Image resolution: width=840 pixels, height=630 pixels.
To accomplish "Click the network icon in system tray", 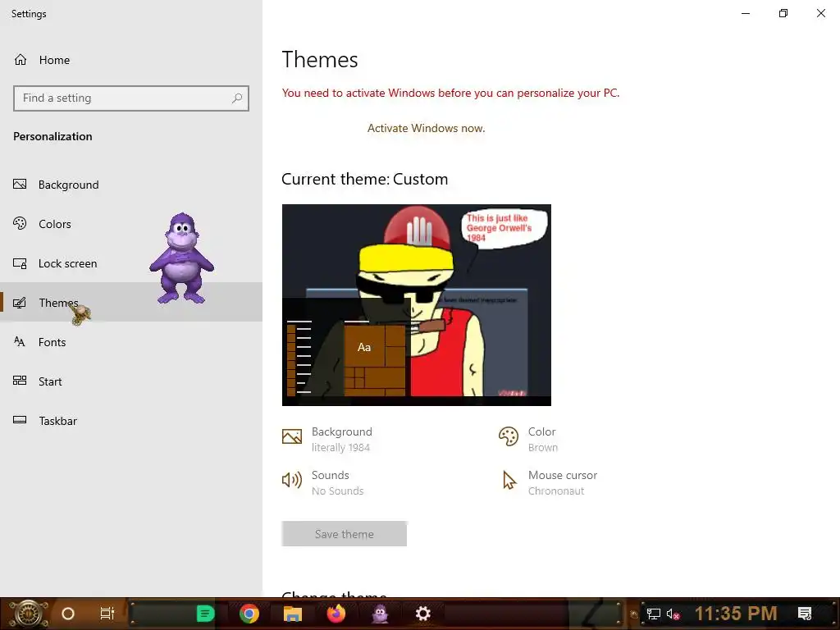I will 654,614.
